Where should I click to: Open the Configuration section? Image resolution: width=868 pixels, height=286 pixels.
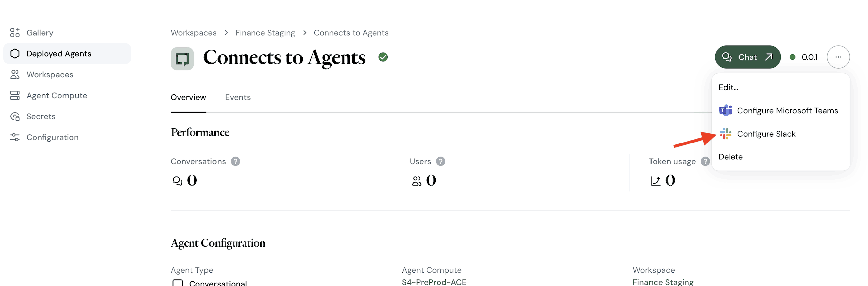click(x=52, y=137)
